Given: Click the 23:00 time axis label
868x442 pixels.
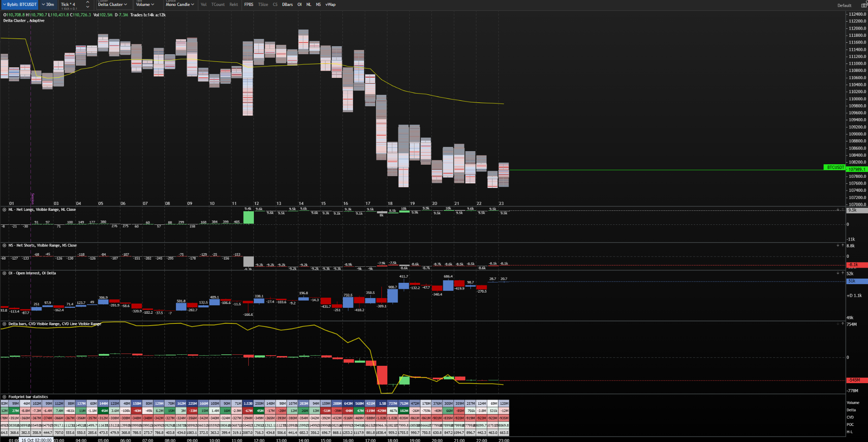Looking at the screenshot, I should click(x=504, y=440).
